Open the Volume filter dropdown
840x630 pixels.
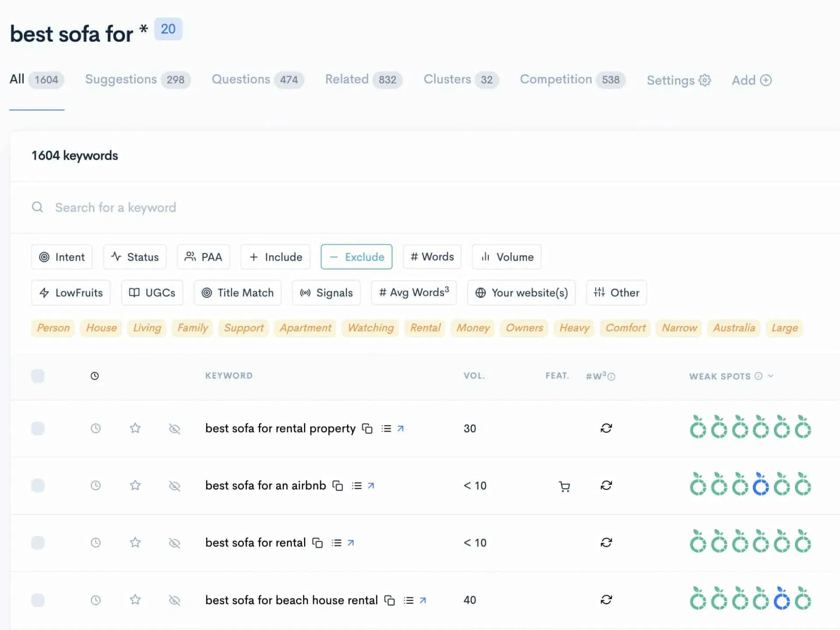507,257
